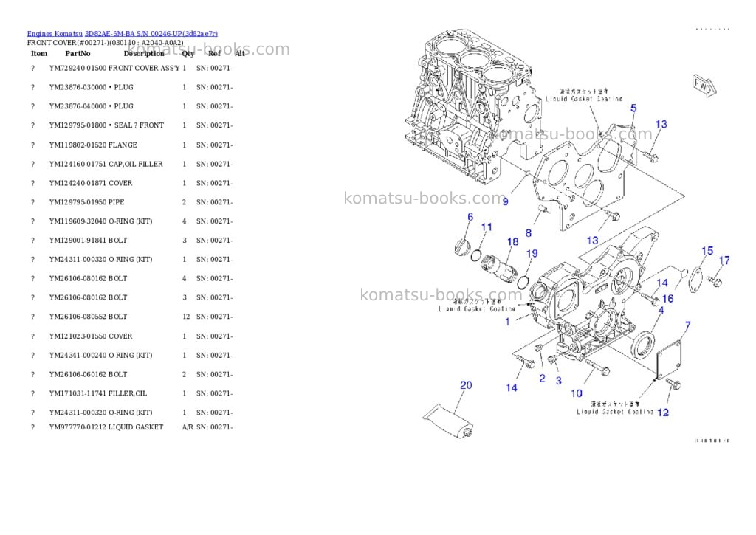Click callout number 5 on the diagram
The height and width of the screenshot is (535, 756).
tap(633, 108)
